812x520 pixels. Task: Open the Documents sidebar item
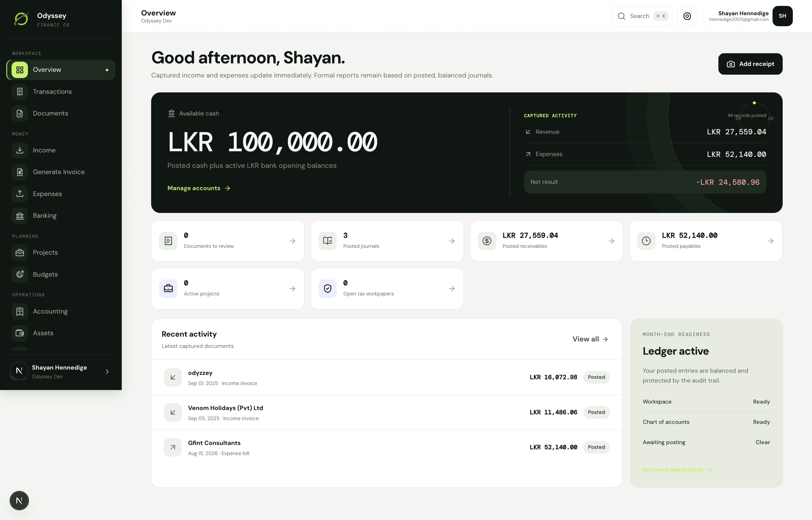[61, 114]
